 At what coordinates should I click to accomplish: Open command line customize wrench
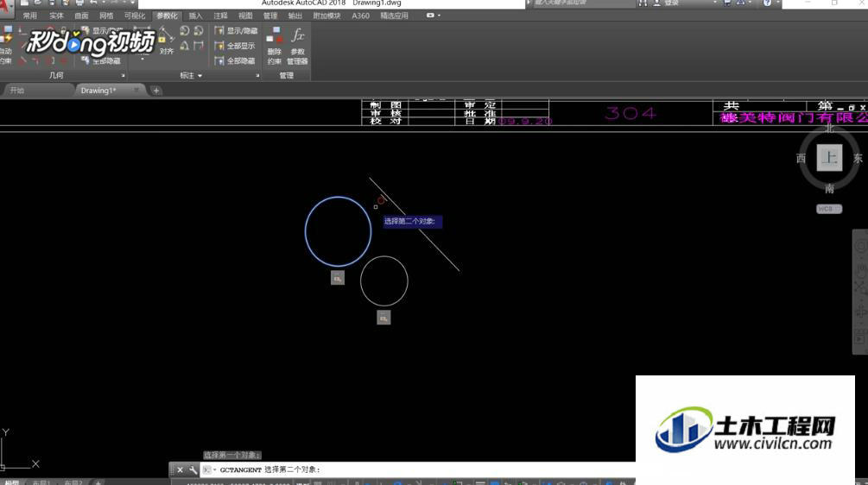pyautogui.click(x=193, y=469)
